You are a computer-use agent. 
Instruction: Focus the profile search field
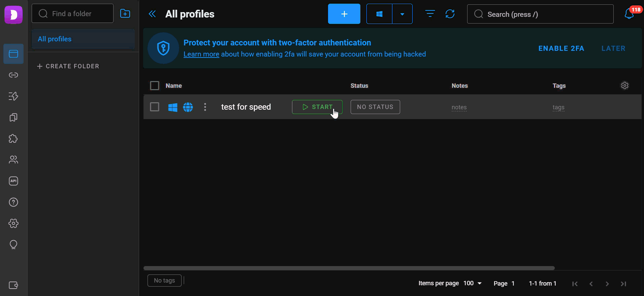540,14
